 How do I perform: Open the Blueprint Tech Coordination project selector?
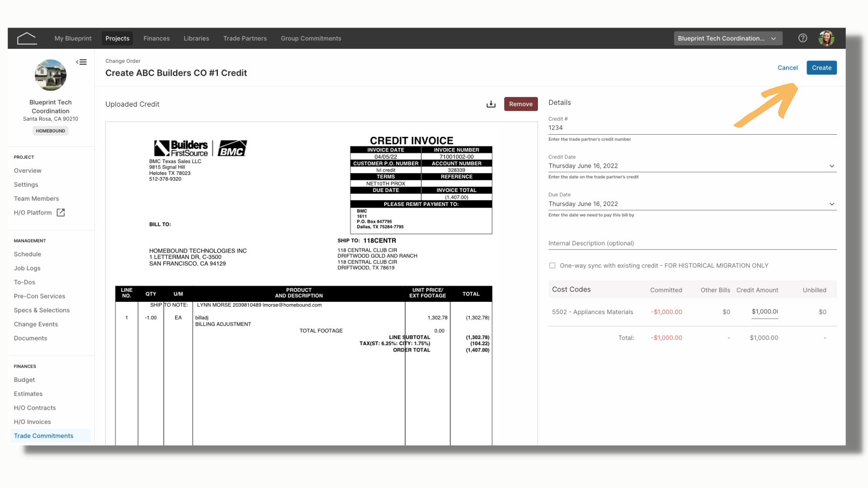coord(728,38)
